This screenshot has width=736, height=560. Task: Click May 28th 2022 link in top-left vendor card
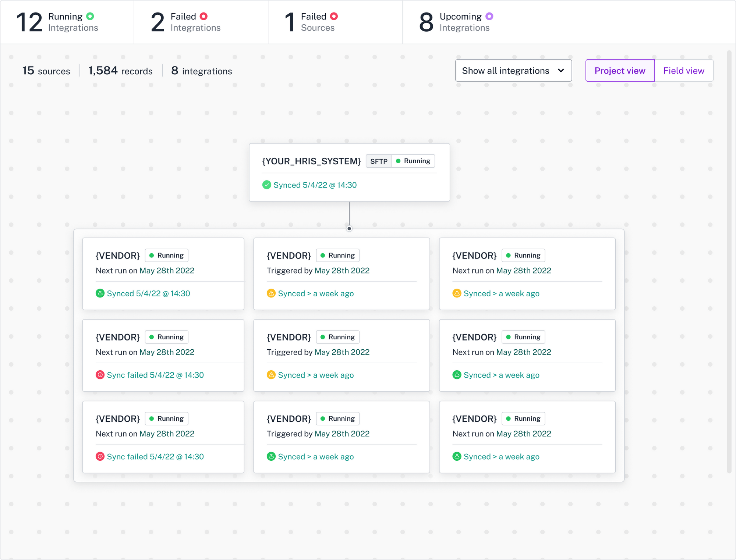coord(167,271)
